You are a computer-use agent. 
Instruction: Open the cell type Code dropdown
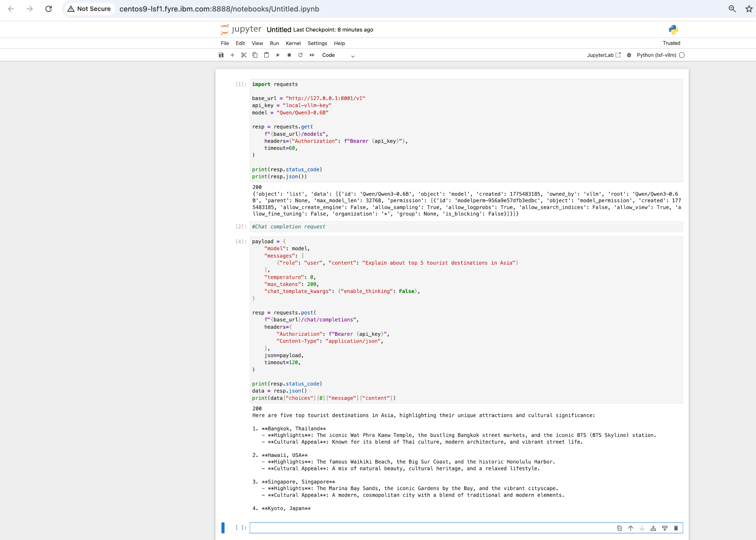338,55
